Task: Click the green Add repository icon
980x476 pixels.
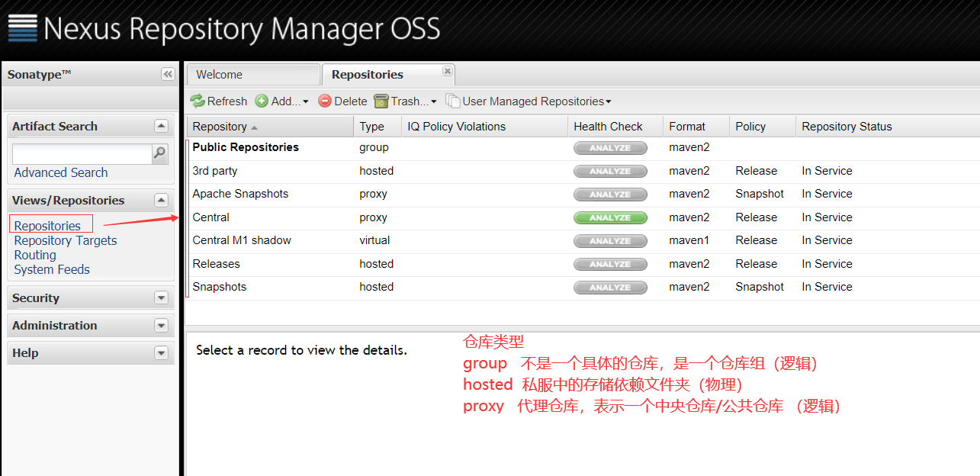Action: (x=262, y=101)
